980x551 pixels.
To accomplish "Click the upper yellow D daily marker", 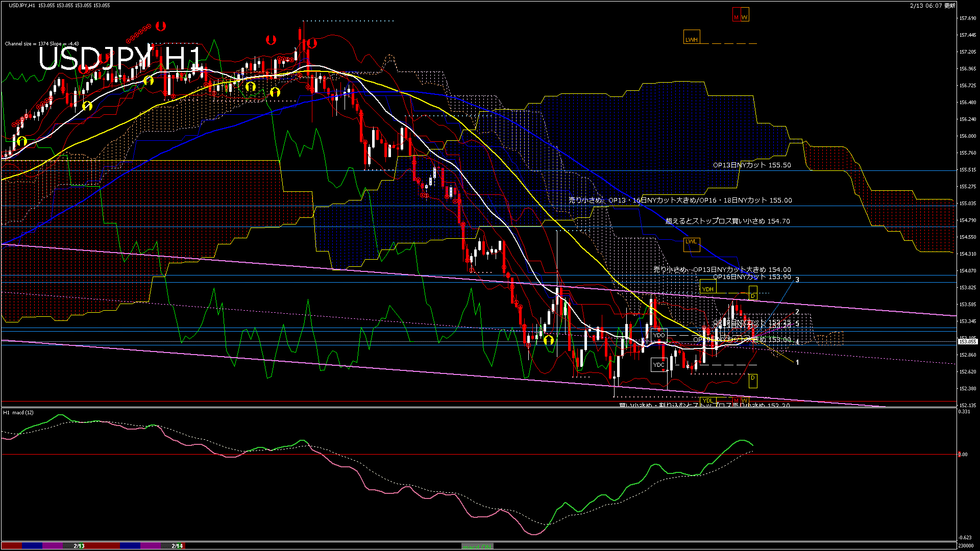I will pos(753,296).
